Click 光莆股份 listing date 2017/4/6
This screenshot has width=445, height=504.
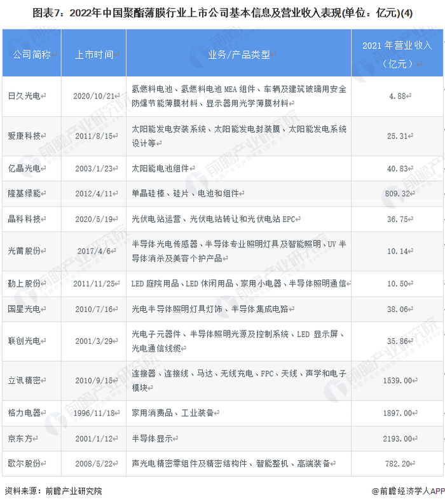tap(94, 251)
